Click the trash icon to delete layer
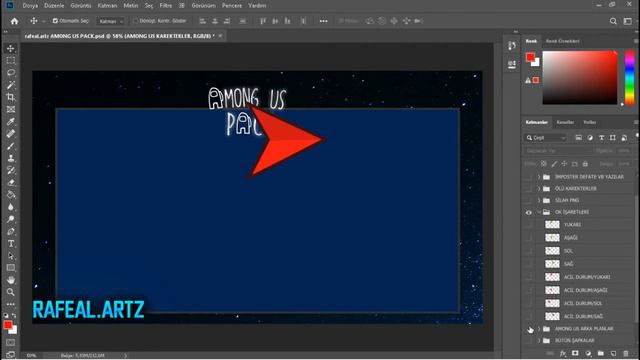The height and width of the screenshot is (360, 640). (626, 353)
